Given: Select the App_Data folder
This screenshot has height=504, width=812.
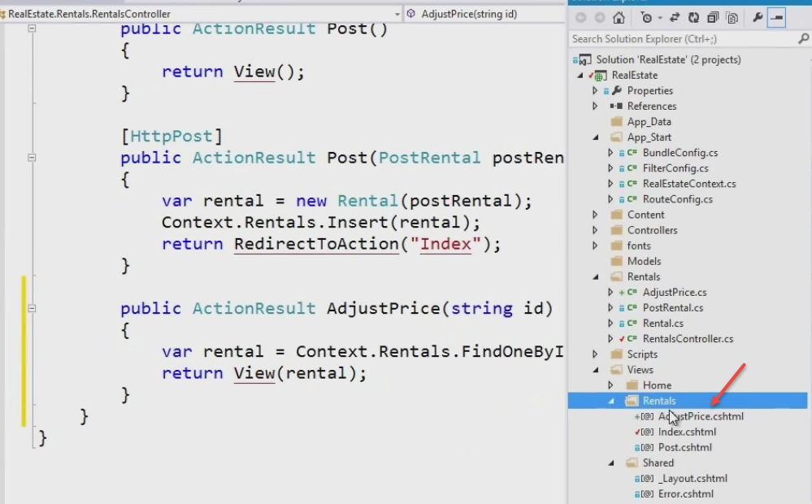Looking at the screenshot, I should (x=649, y=122).
